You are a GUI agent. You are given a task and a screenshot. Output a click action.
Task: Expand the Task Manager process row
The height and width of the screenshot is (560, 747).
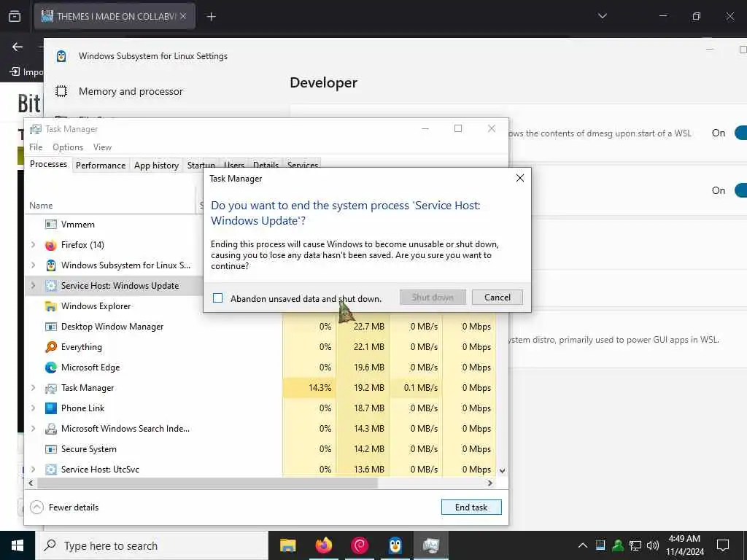33,388
